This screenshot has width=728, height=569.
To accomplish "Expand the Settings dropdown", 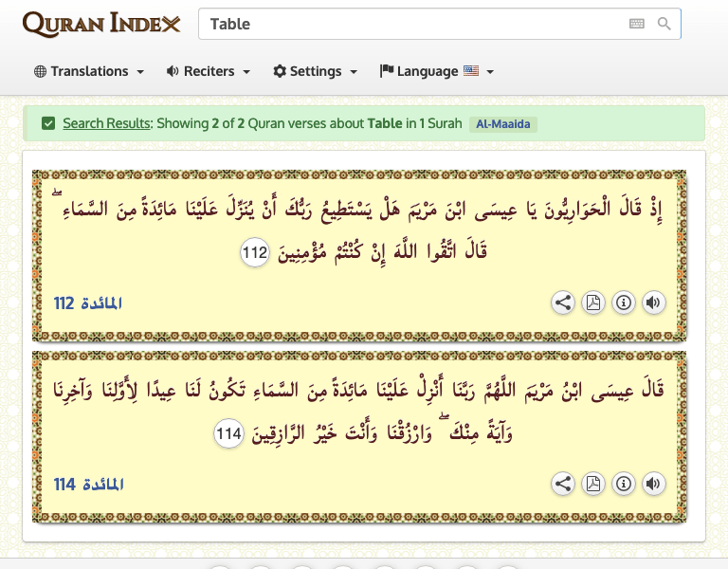I will coord(315,71).
